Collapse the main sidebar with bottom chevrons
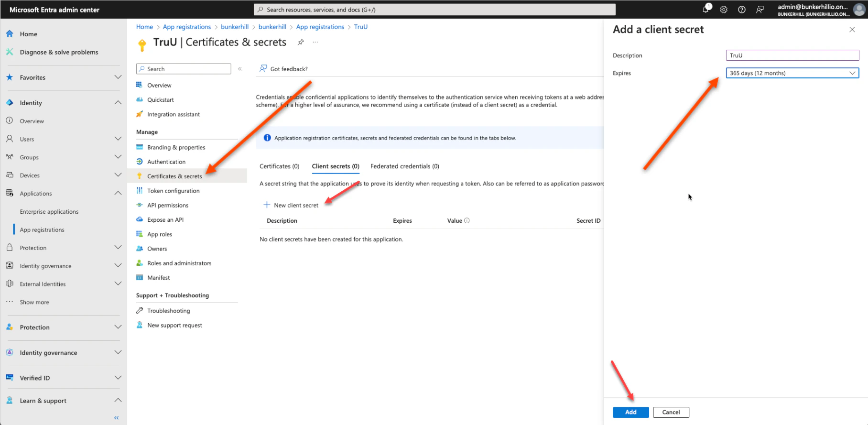 117,418
